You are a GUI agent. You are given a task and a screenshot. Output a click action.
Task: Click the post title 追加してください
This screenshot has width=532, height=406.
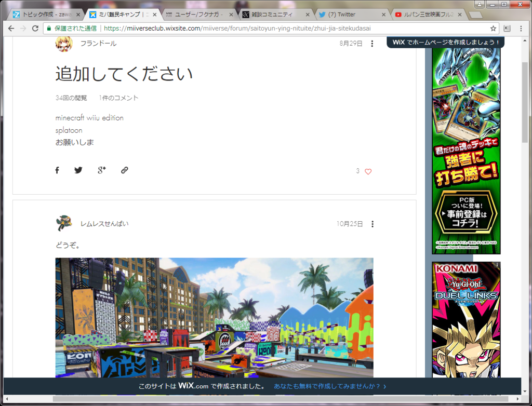[124, 74]
